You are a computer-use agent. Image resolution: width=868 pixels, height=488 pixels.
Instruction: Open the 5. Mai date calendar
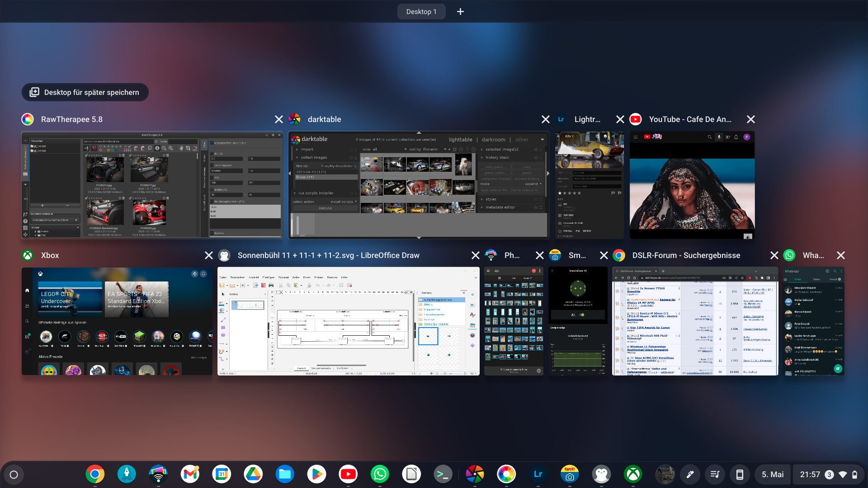pyautogui.click(x=772, y=474)
